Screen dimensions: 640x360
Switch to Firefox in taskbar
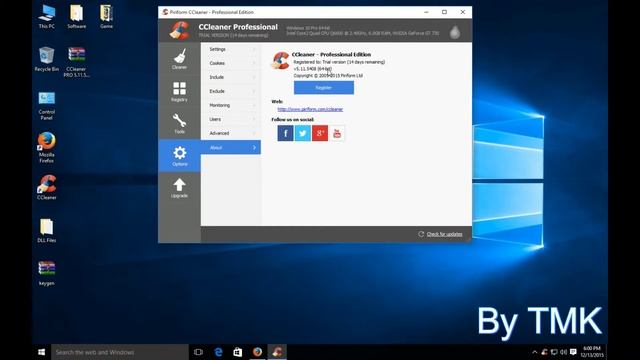coord(257,352)
